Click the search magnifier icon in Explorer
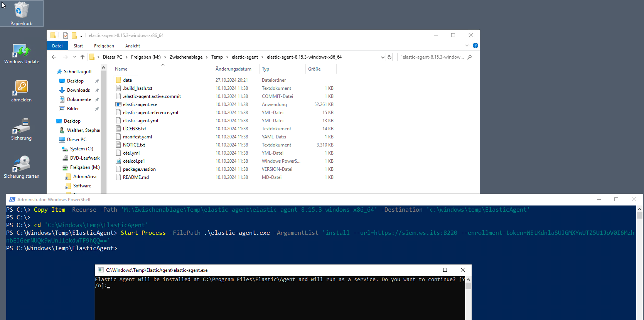The width and height of the screenshot is (644, 320). point(469,57)
